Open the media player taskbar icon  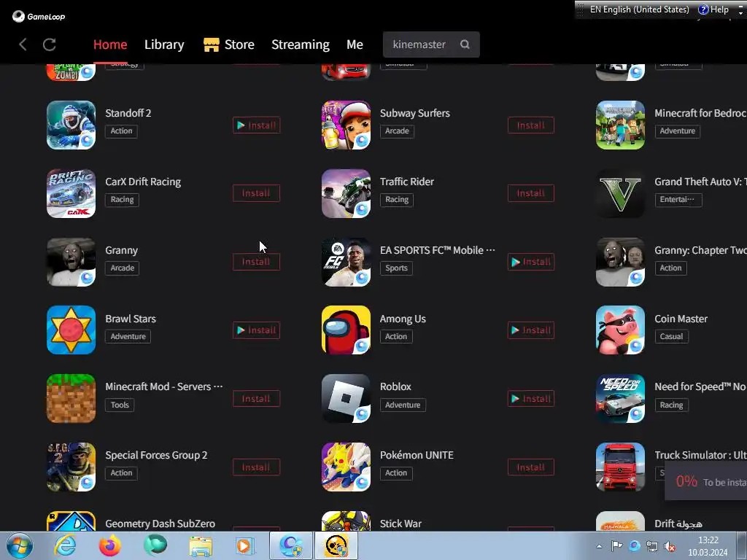245,545
